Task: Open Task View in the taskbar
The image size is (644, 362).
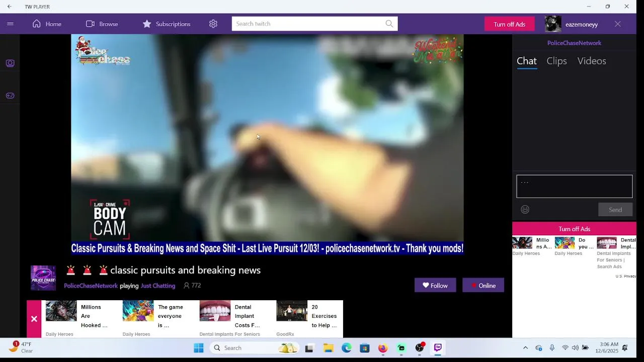Action: click(309, 348)
